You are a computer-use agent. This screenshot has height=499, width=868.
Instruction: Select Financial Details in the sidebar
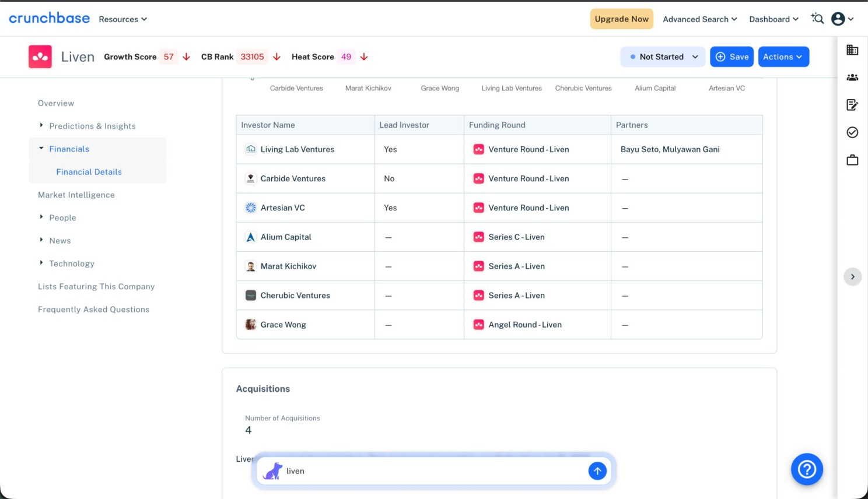[89, 172]
